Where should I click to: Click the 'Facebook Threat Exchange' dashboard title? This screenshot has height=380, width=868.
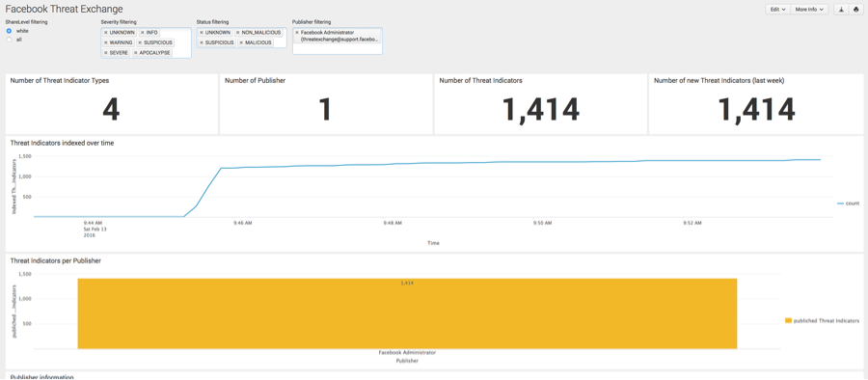[x=65, y=9]
